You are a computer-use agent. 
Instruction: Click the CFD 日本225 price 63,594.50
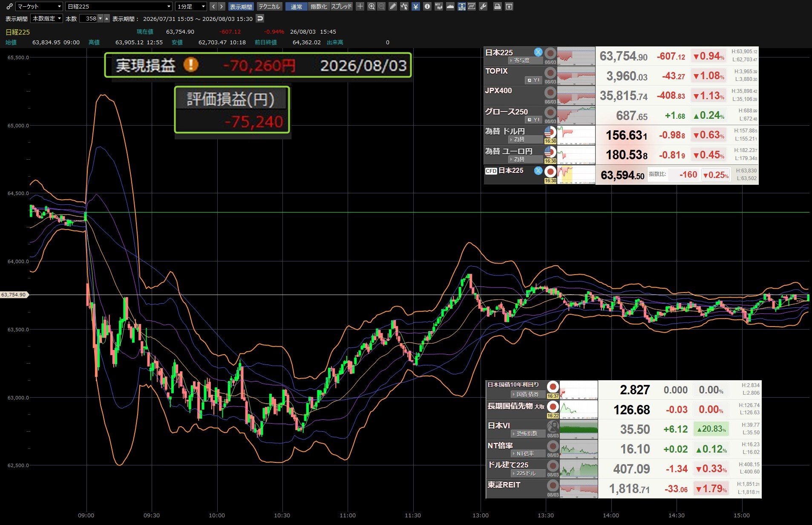pos(622,175)
